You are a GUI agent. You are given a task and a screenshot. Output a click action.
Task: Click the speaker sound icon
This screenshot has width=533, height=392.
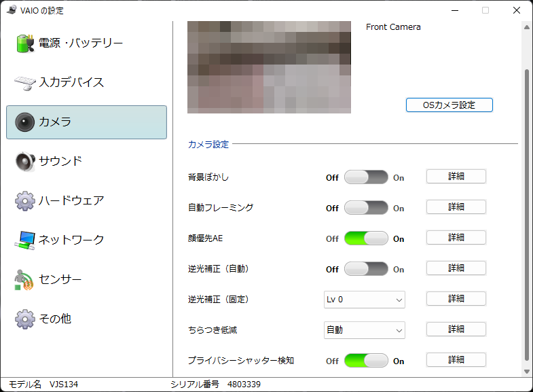25,162
